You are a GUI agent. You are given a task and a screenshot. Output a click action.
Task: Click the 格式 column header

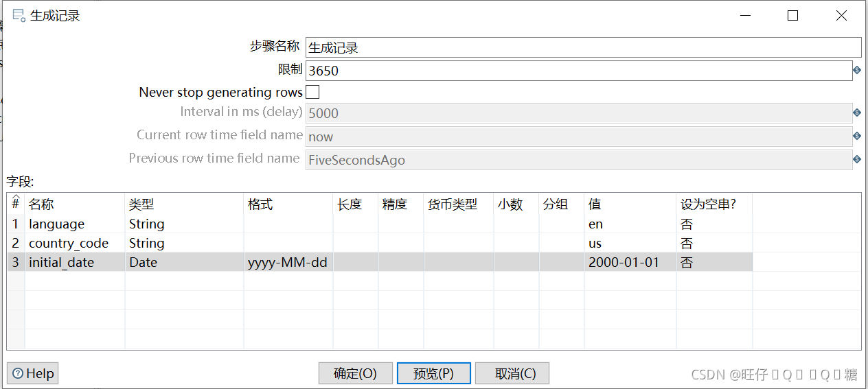(x=288, y=204)
